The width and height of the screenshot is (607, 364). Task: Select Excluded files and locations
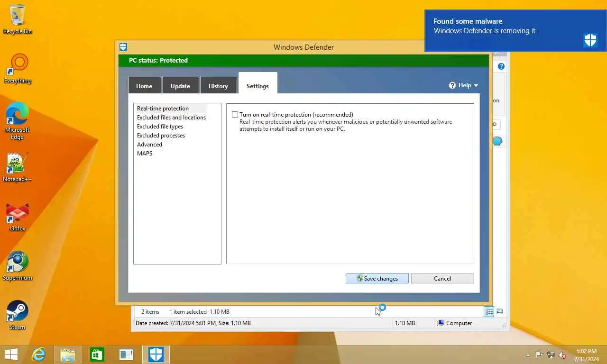coord(171,118)
